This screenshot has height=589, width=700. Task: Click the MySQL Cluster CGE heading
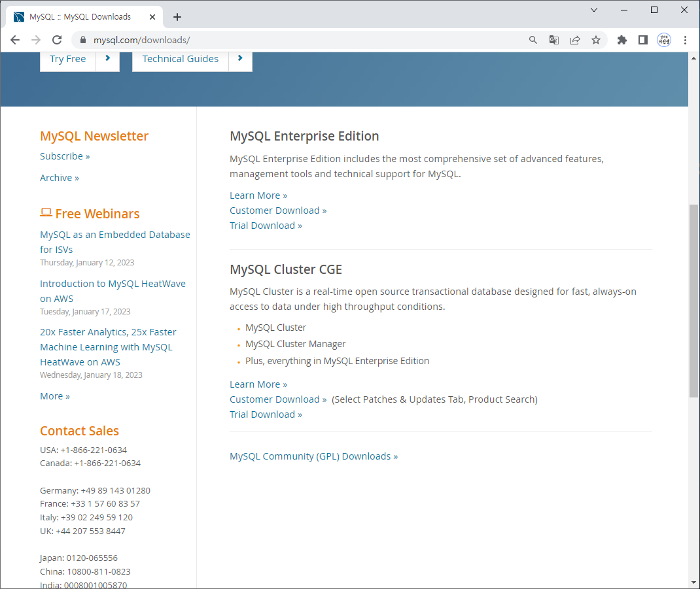point(286,269)
